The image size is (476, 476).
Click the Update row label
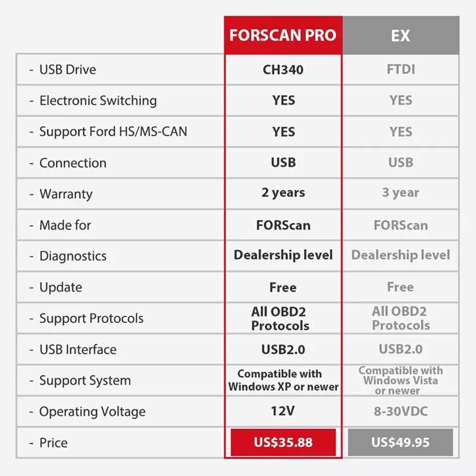point(61,287)
